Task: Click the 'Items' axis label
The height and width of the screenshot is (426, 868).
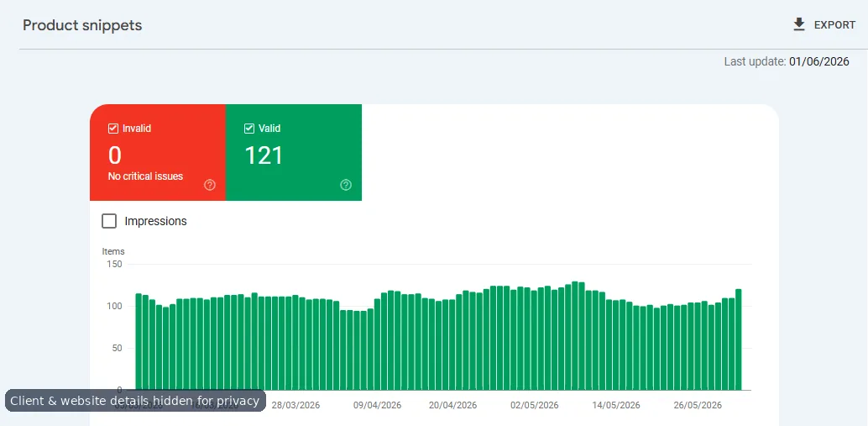Action: (113, 251)
